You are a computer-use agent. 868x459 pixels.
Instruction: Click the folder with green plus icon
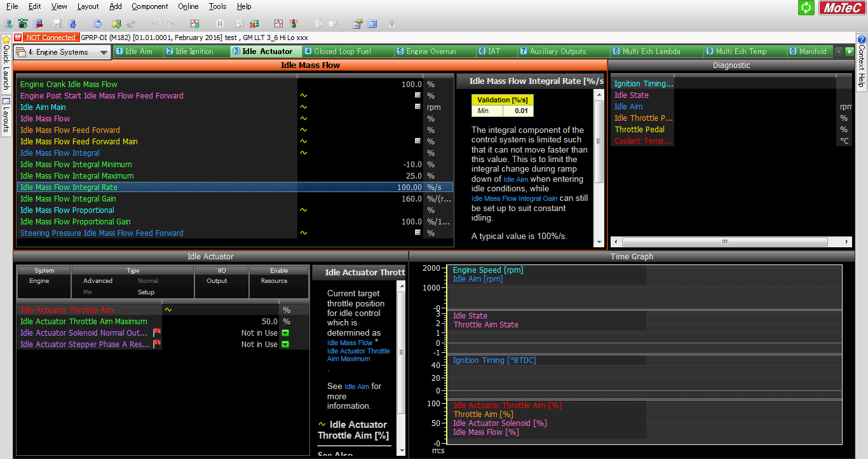click(116, 24)
